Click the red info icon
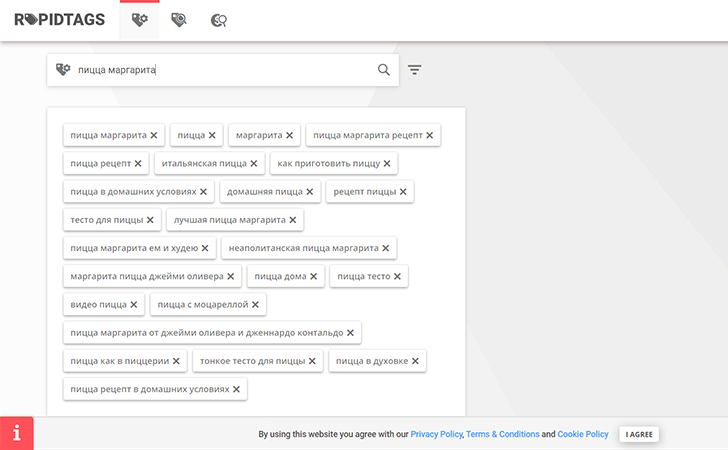The width and height of the screenshot is (728, 450). [x=17, y=433]
